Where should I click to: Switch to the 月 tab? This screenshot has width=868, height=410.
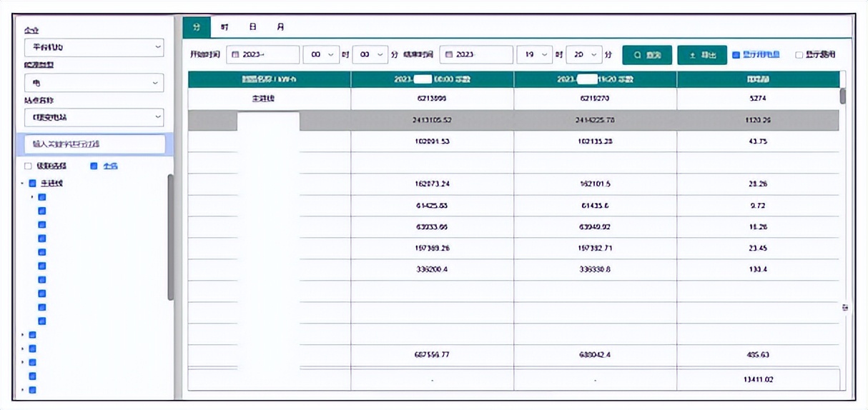pos(280,27)
